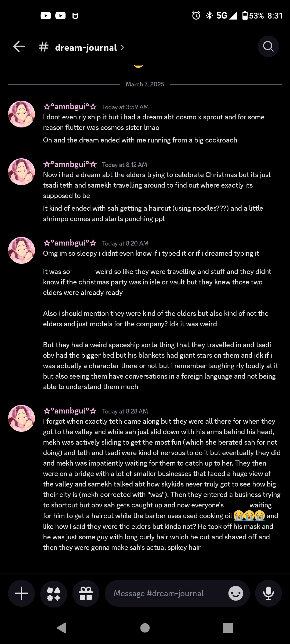
Task: Go back using the arrow in the header
Action: click(19, 46)
